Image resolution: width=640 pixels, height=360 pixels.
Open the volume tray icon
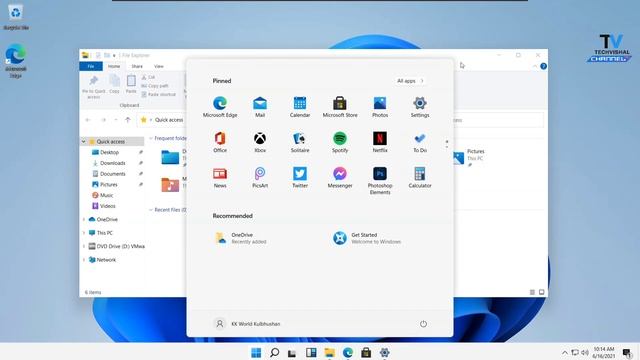pyautogui.click(x=584, y=353)
